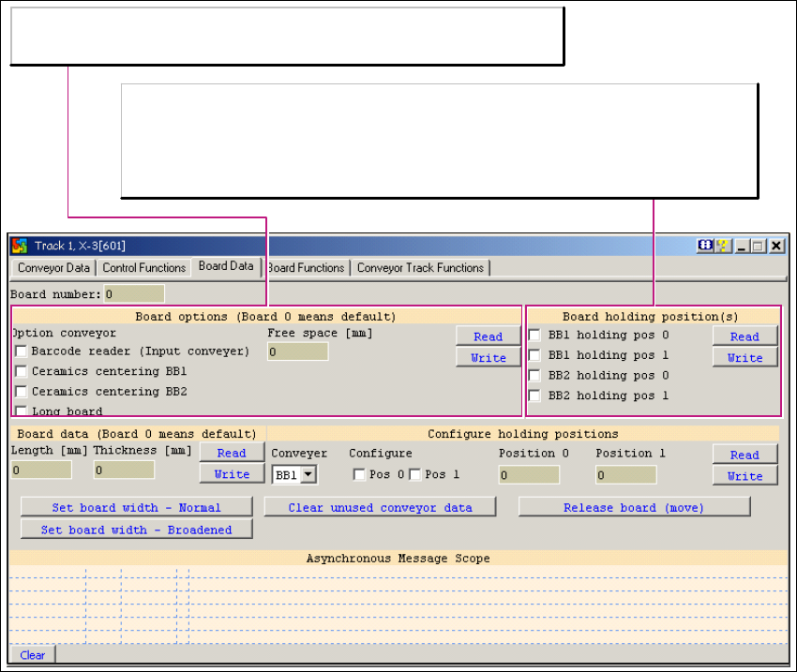Check Ceramics centering BB1
The height and width of the screenshot is (672, 797).
click(x=21, y=372)
